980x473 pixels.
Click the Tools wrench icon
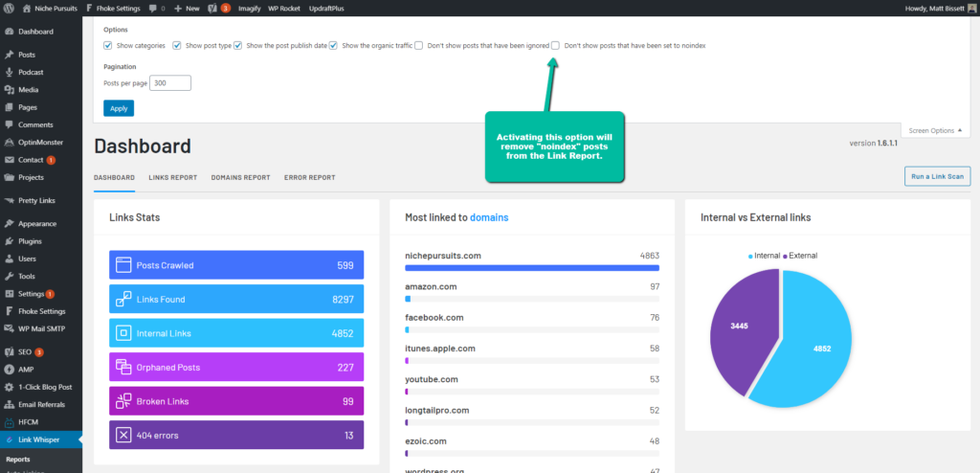pos(9,276)
